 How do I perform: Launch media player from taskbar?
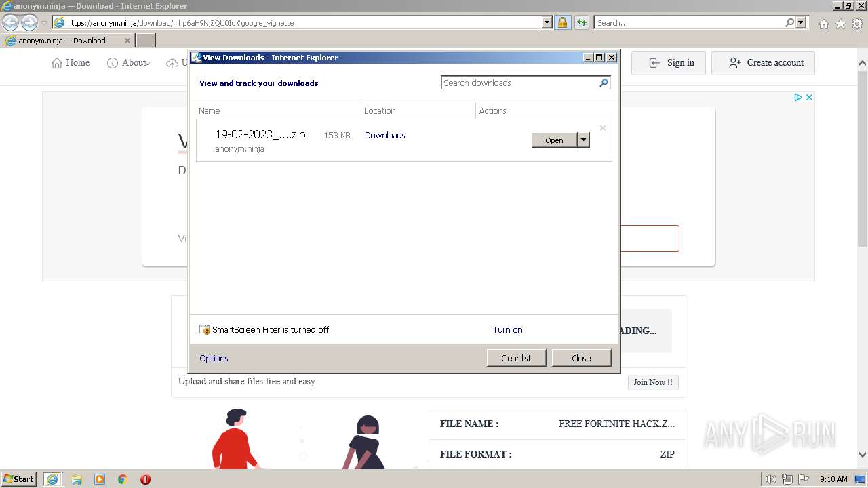tap(100, 479)
